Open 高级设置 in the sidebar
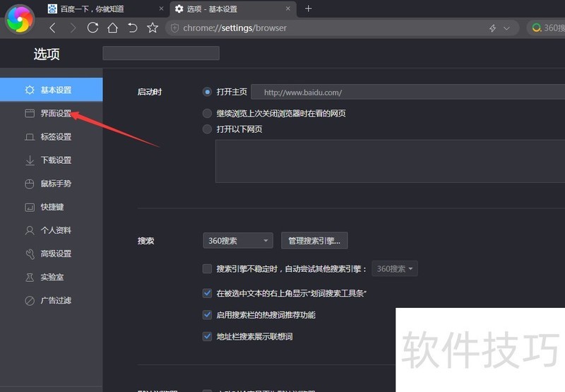This screenshot has width=565, height=392. click(x=51, y=254)
